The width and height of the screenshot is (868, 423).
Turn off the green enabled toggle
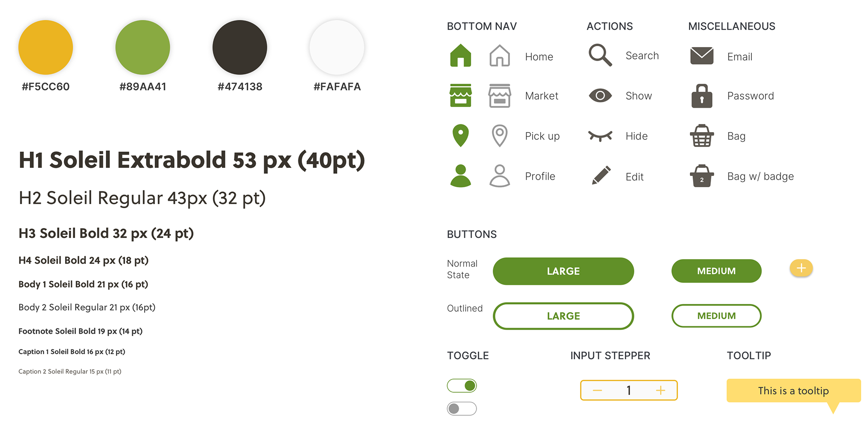pos(462,385)
